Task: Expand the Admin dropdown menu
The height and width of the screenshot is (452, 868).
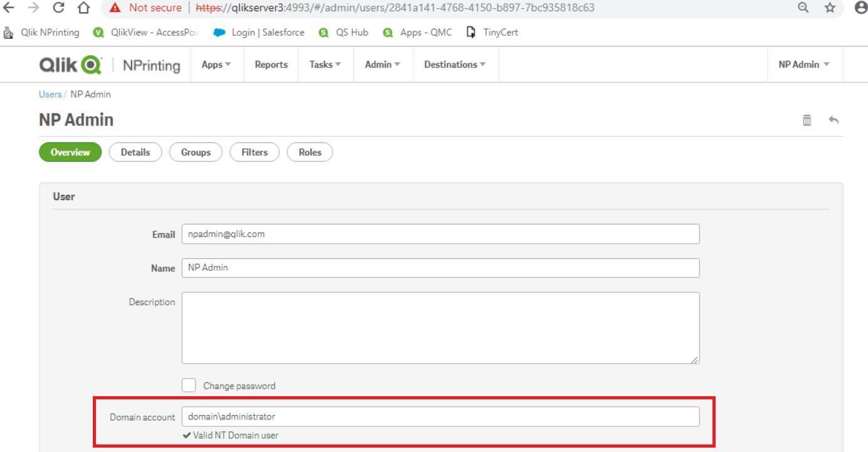Action: 383,65
